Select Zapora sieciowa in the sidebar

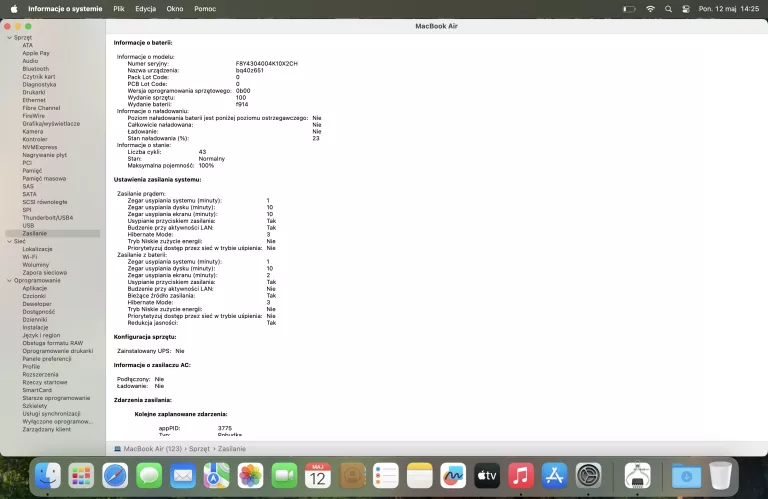(45, 273)
